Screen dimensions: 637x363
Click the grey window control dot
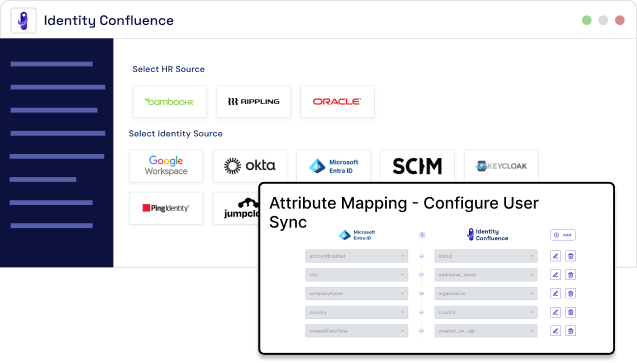[x=603, y=20]
